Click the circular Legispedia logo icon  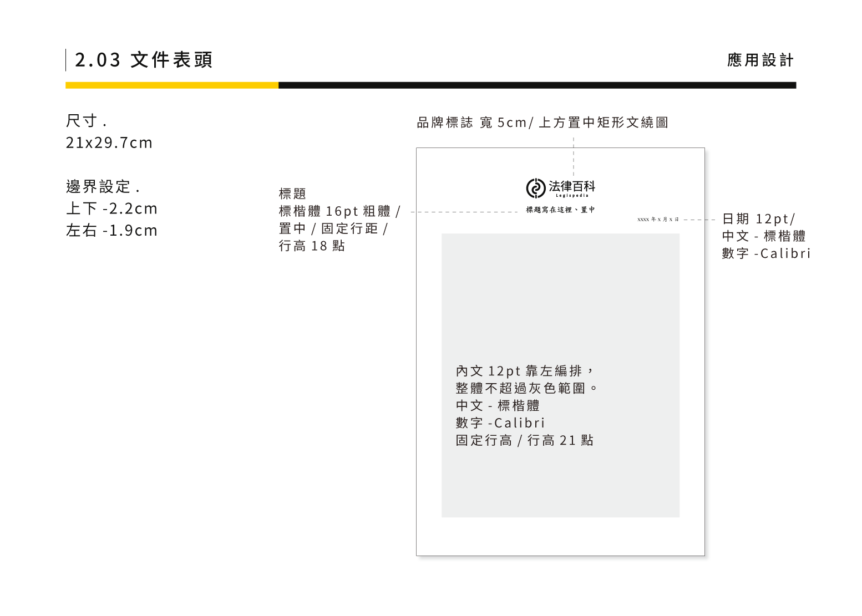[x=535, y=189]
